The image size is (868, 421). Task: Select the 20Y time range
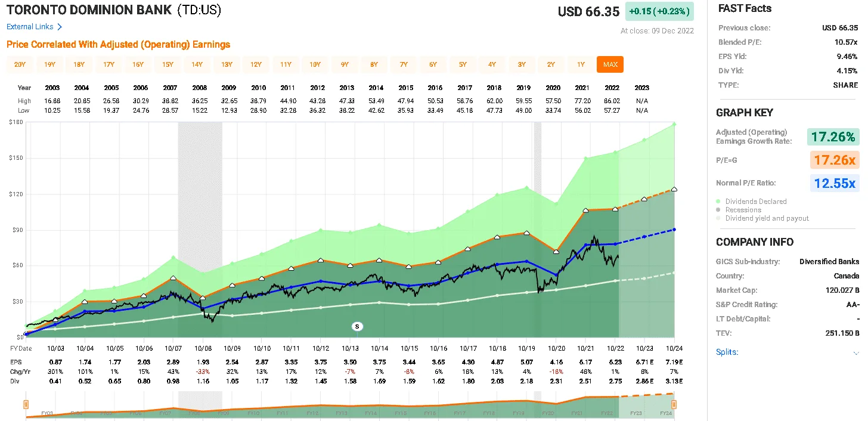point(20,64)
